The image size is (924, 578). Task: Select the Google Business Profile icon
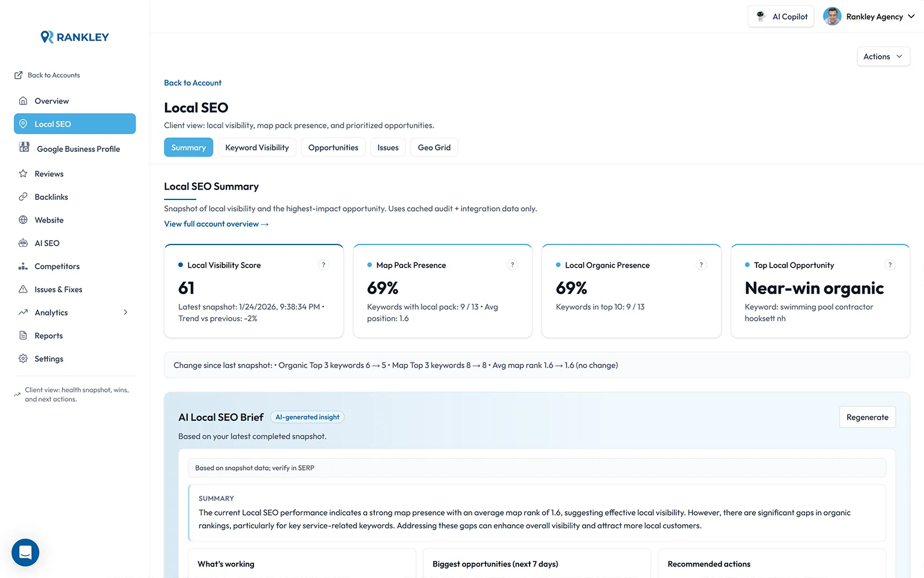point(24,148)
